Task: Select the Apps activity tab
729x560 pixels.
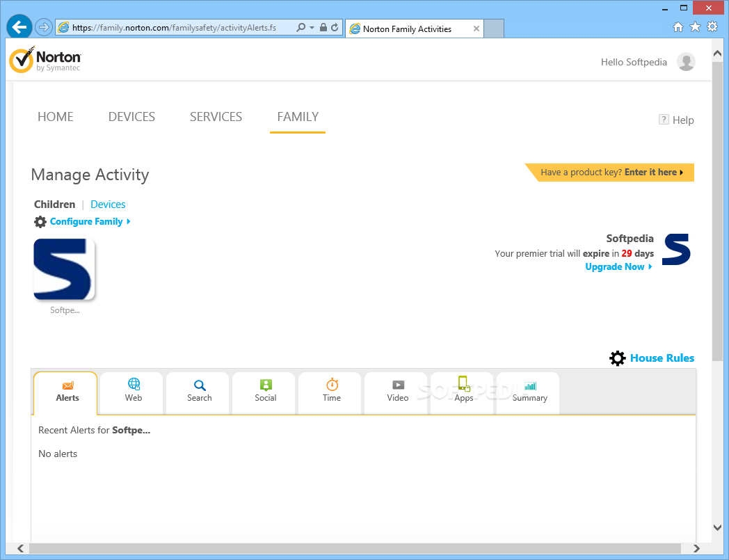Action: point(462,393)
